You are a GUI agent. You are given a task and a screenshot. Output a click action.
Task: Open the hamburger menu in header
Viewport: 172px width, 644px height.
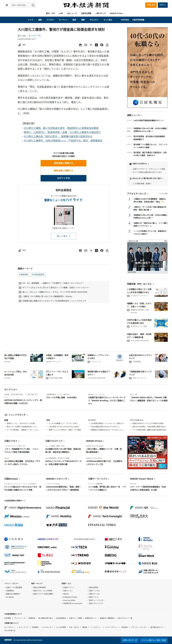click(7, 5)
